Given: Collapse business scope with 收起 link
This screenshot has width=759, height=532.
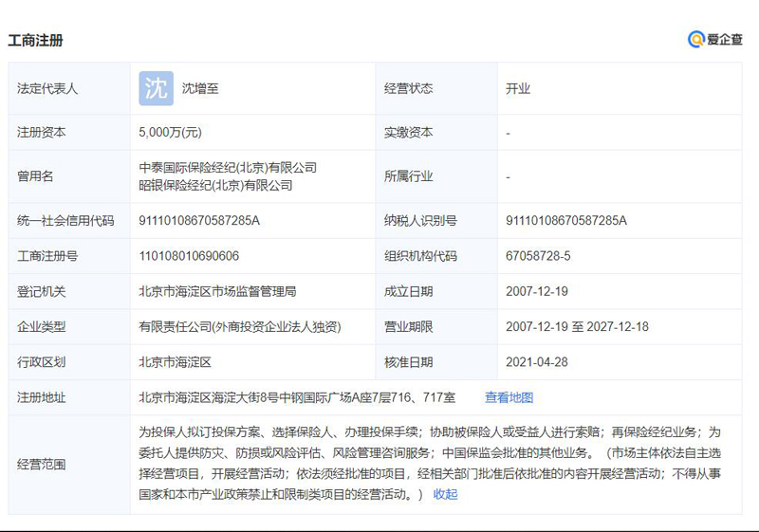Looking at the screenshot, I should tap(445, 494).
